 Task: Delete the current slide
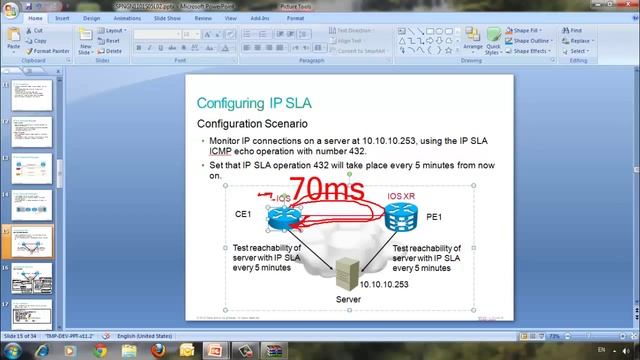point(109,51)
